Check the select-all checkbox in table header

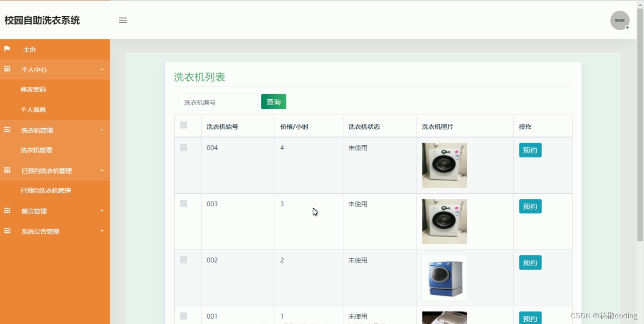click(183, 125)
